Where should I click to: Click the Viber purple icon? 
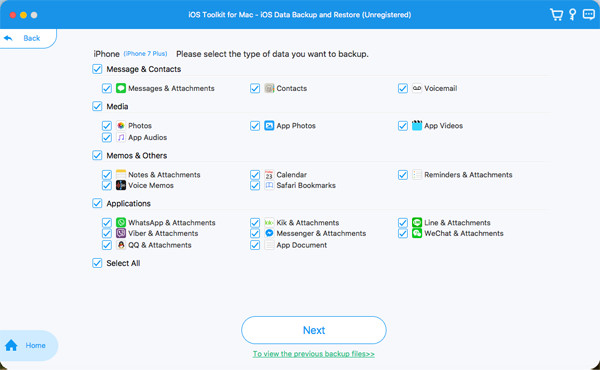tap(121, 233)
